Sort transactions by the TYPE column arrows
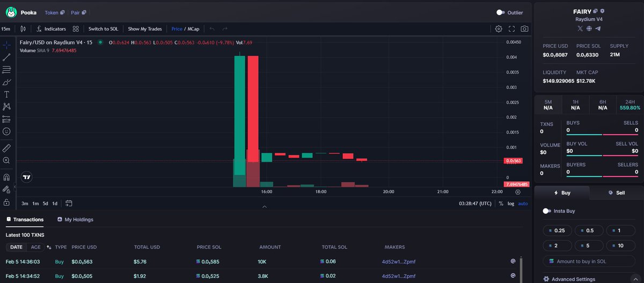The image size is (644, 283). click(x=49, y=247)
